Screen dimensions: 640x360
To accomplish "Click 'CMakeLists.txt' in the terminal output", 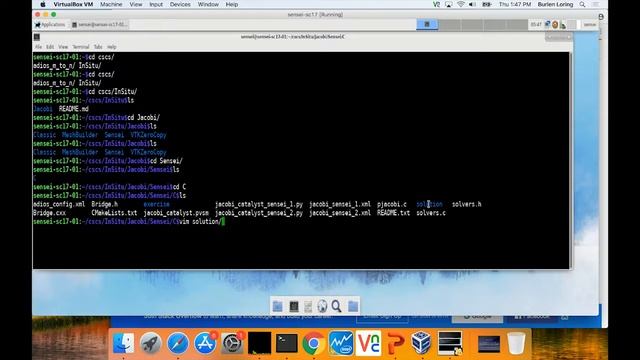I will click(114, 213).
